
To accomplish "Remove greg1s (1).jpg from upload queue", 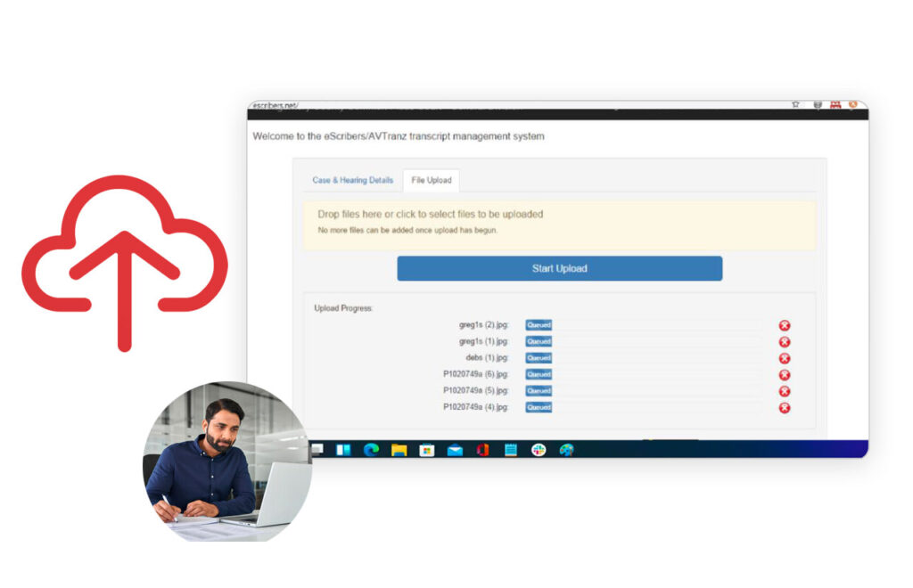I will 785,342.
